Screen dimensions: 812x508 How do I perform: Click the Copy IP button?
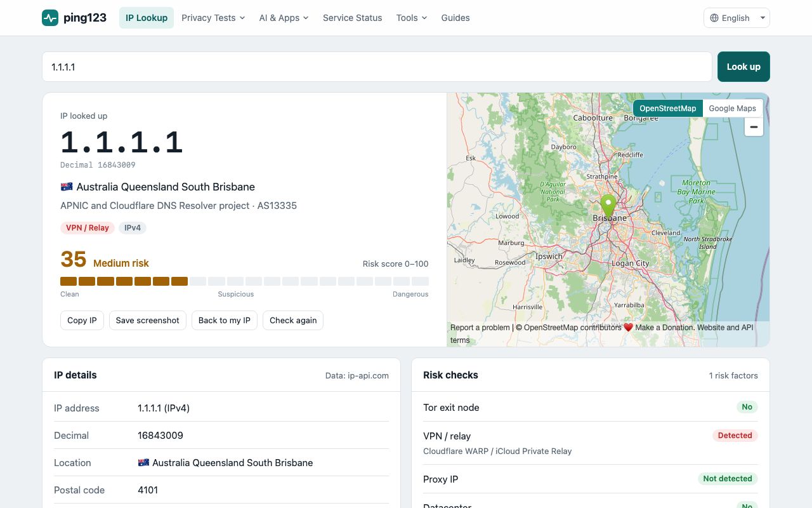[82, 321]
